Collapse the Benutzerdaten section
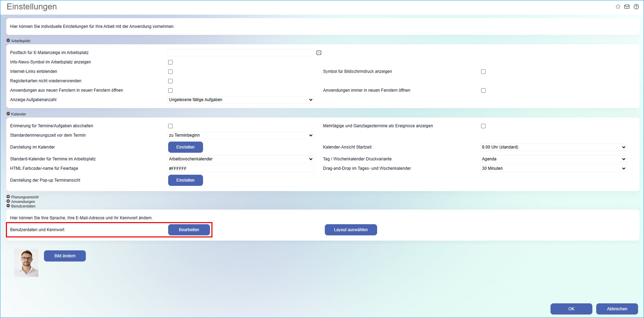Screen dimensions: 644x318 coord(8,206)
